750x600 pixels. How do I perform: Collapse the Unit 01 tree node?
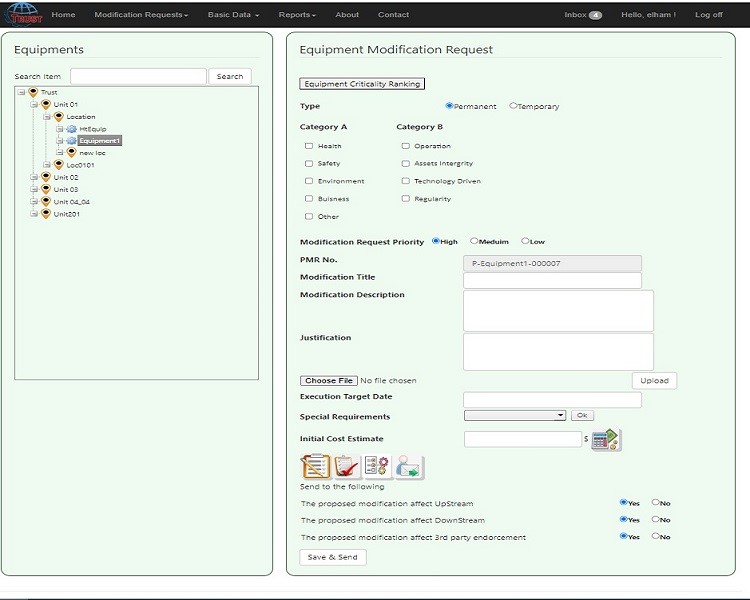point(33,104)
